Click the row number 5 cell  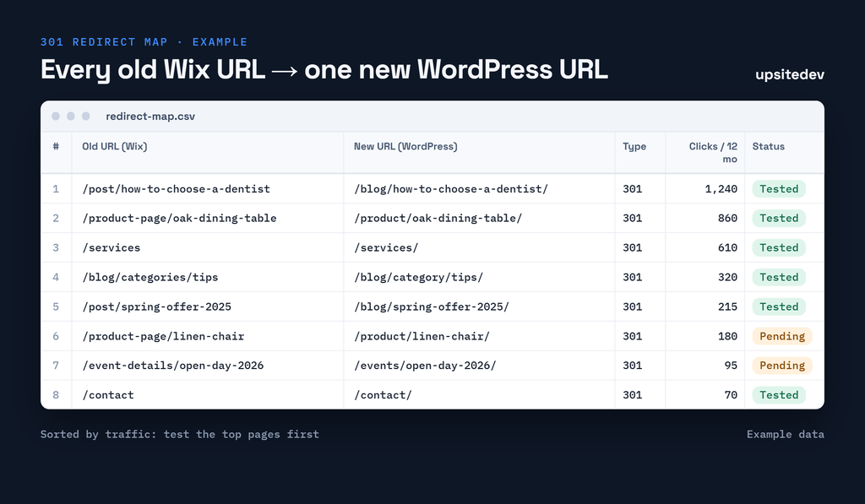click(56, 307)
